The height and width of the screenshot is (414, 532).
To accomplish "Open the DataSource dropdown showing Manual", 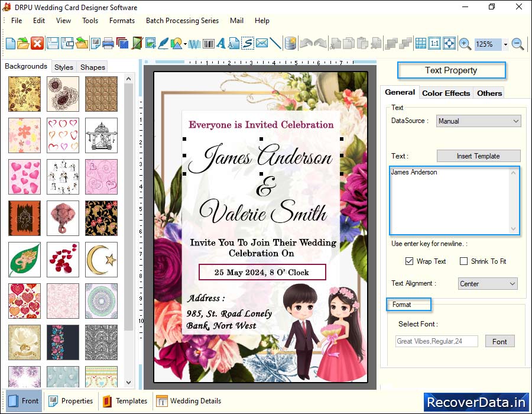I will (478, 121).
